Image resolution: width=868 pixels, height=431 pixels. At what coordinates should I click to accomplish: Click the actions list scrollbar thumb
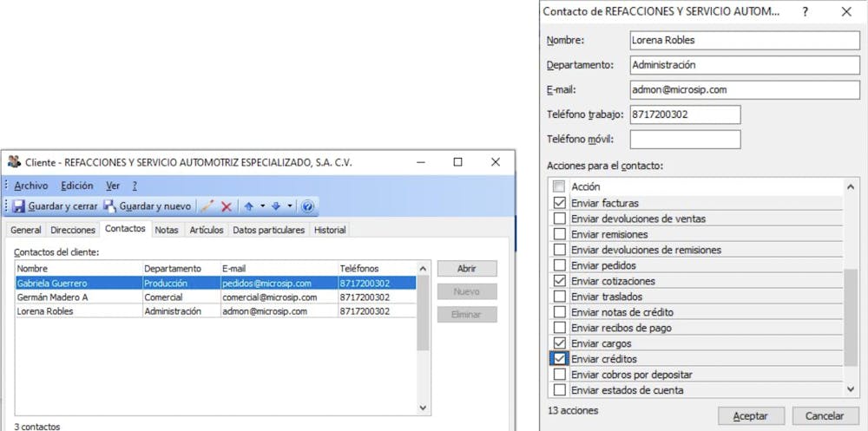(851, 317)
